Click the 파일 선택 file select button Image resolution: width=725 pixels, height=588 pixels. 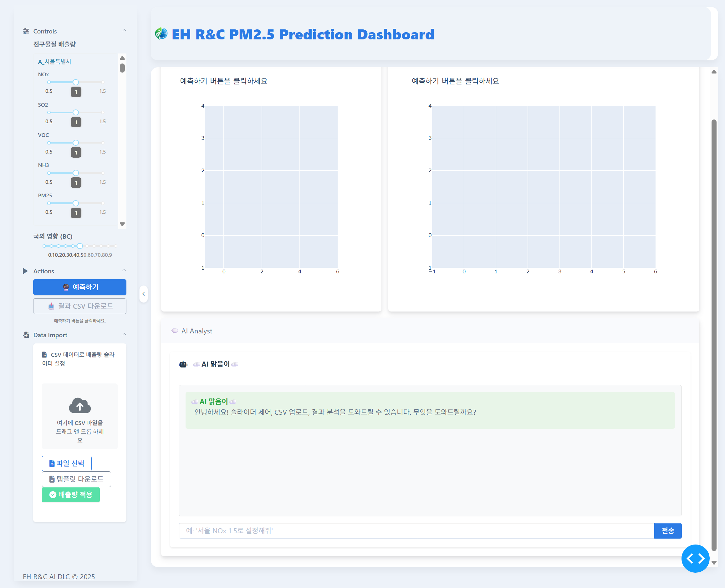click(x=67, y=463)
